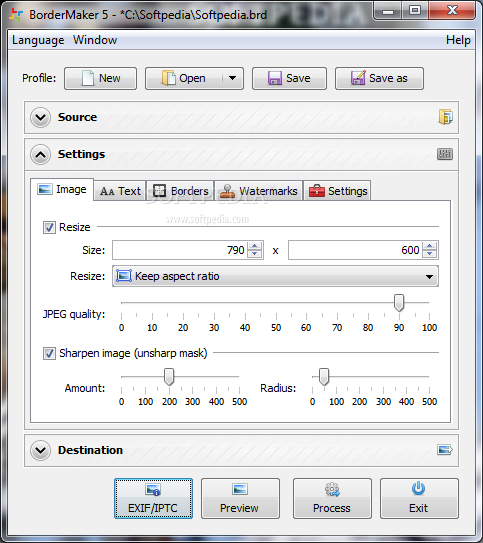Click the BorderMaker app icon in title bar

tap(16, 15)
